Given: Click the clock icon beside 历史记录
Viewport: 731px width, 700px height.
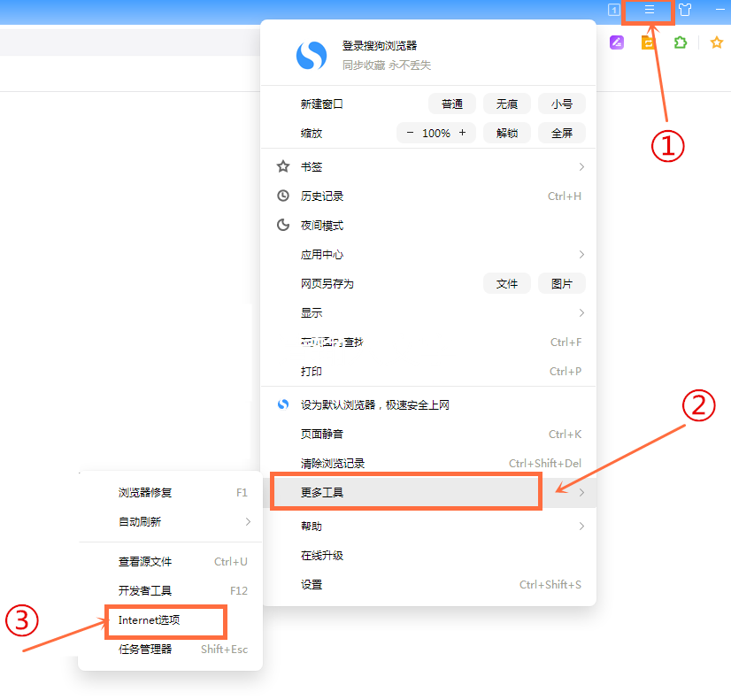Looking at the screenshot, I should point(285,196).
